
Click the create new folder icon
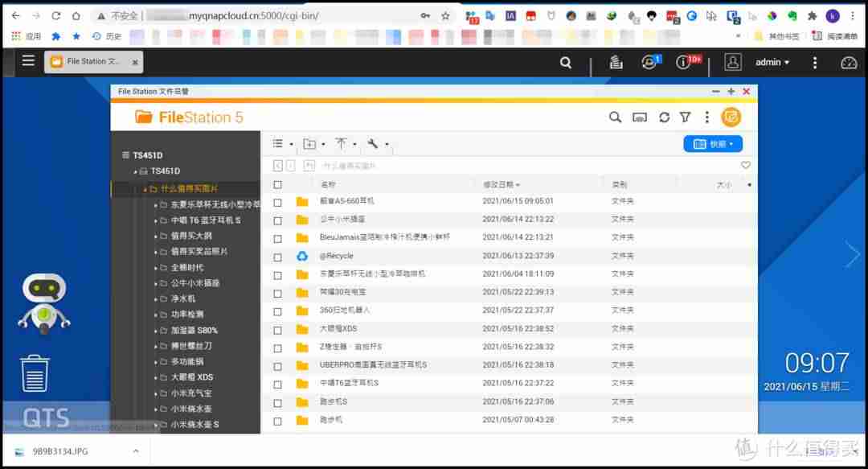click(309, 144)
